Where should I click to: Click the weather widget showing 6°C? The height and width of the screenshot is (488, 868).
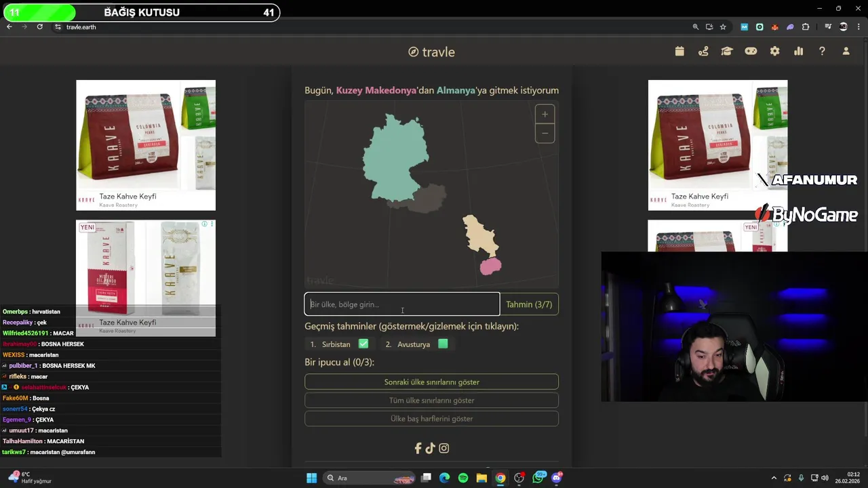(x=31, y=478)
